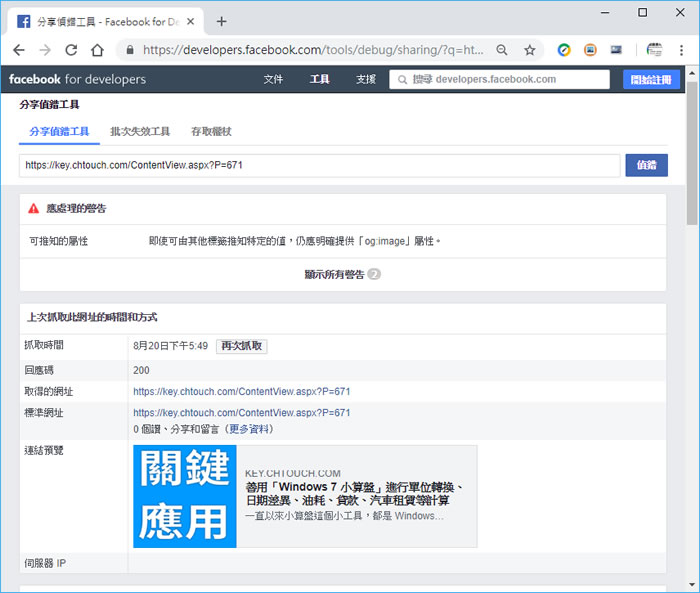The height and width of the screenshot is (593, 700).
Task: Switch to 批次失效工具 tab
Action: (x=140, y=132)
